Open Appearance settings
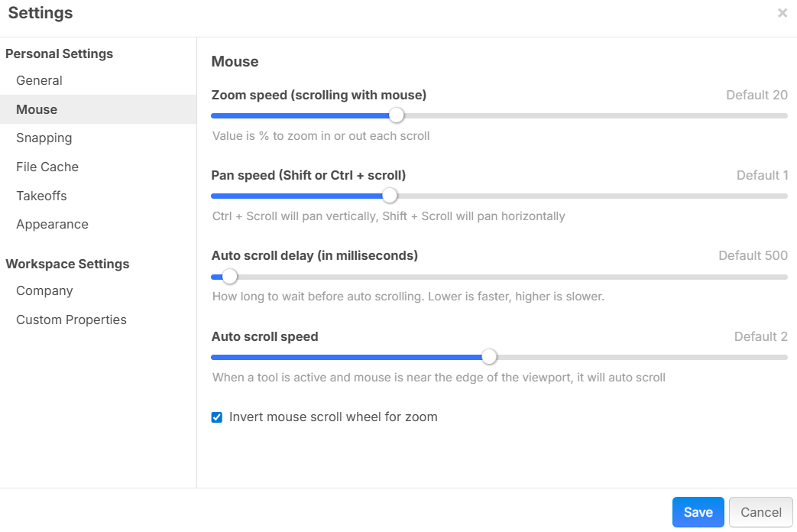Screen dimensions: 797x532 pos(52,225)
